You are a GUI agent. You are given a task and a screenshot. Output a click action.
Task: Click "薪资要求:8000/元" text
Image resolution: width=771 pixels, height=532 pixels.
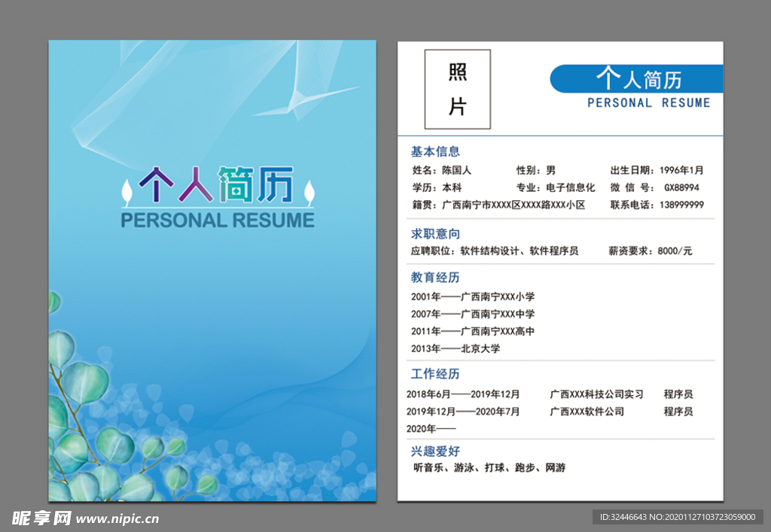(650, 251)
